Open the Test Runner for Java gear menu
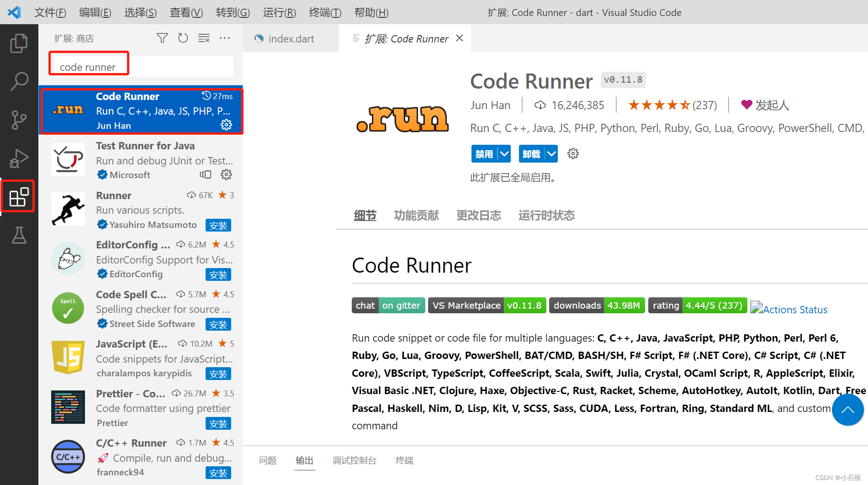The width and height of the screenshot is (868, 485). (x=226, y=174)
